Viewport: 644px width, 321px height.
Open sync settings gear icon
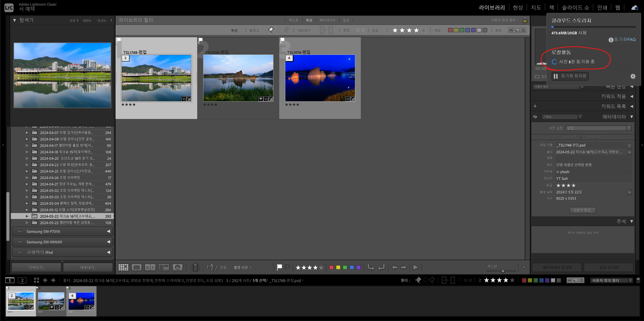(x=633, y=76)
